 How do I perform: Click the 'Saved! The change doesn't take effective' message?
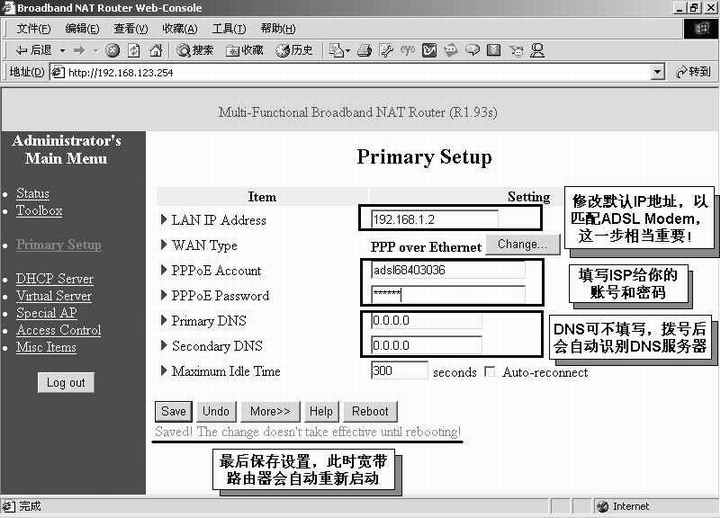308,432
